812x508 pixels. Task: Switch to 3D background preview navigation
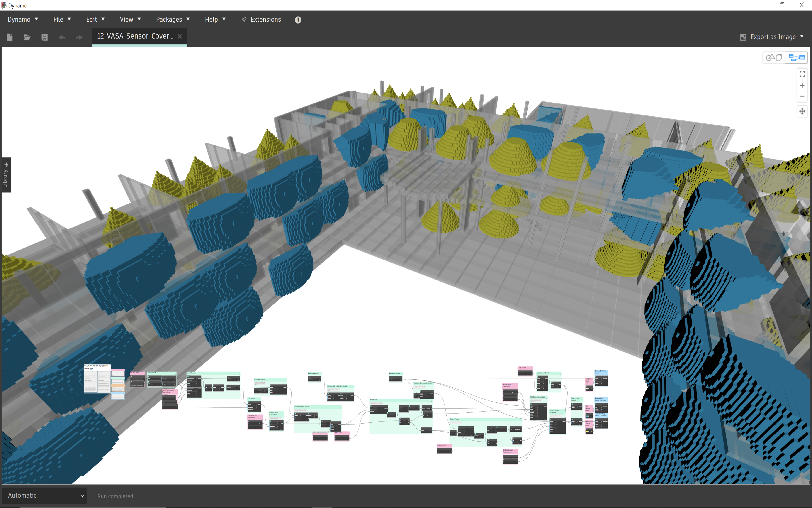pyautogui.click(x=774, y=57)
